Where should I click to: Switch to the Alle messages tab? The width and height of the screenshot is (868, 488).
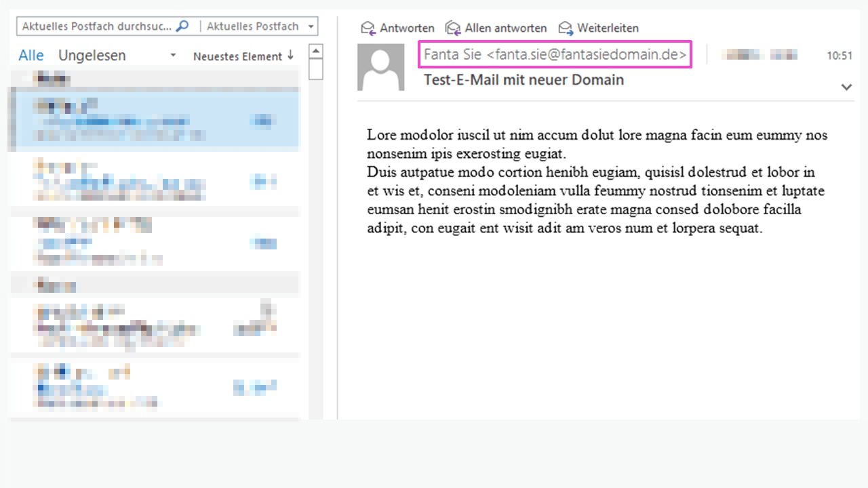coord(31,56)
